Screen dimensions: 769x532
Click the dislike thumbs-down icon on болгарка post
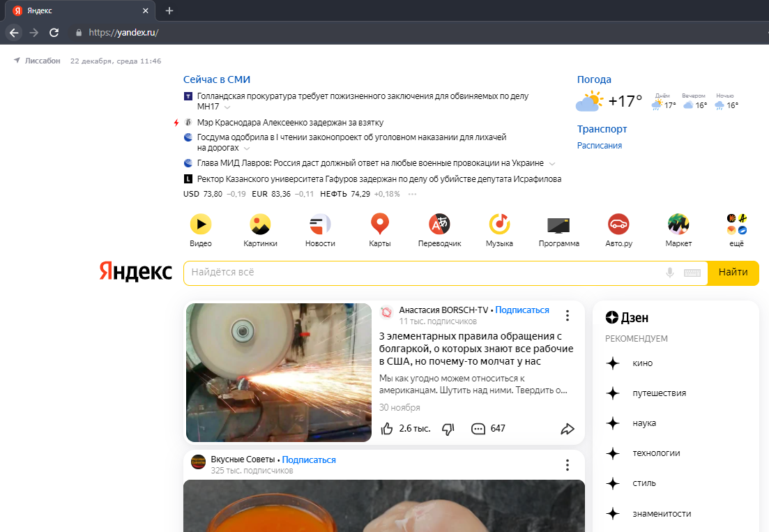[x=448, y=429]
